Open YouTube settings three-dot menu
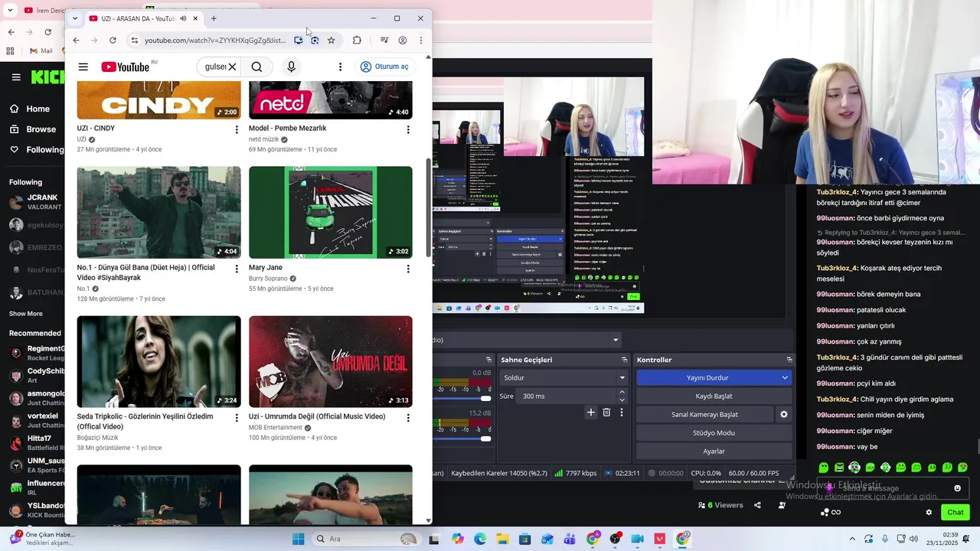 pyautogui.click(x=340, y=67)
